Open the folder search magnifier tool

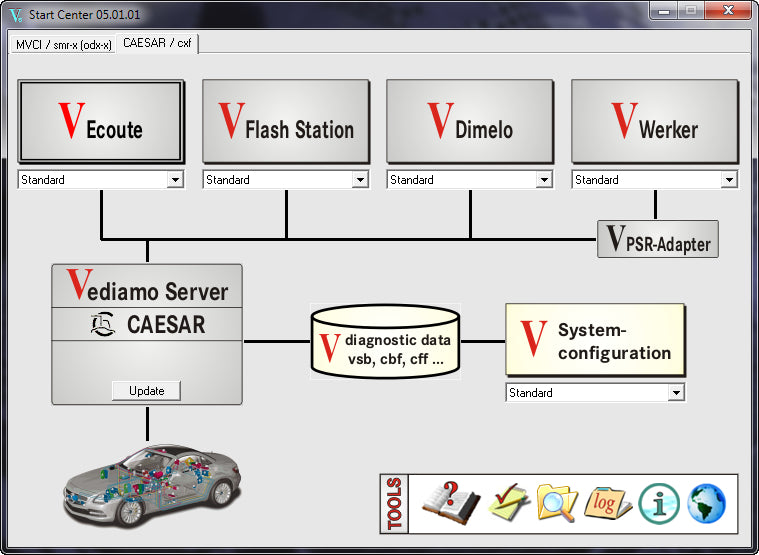[x=557, y=502]
